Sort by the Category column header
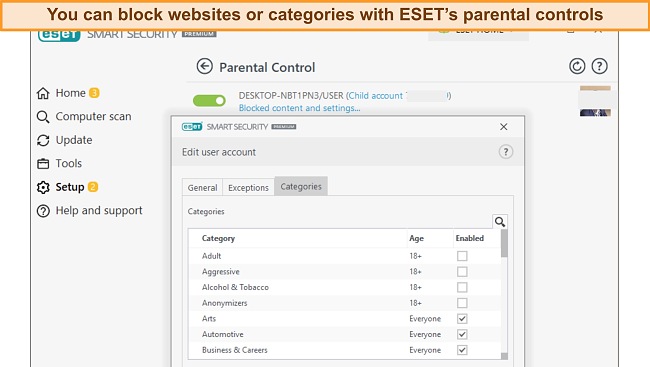This screenshot has height=367, width=650. (218, 238)
